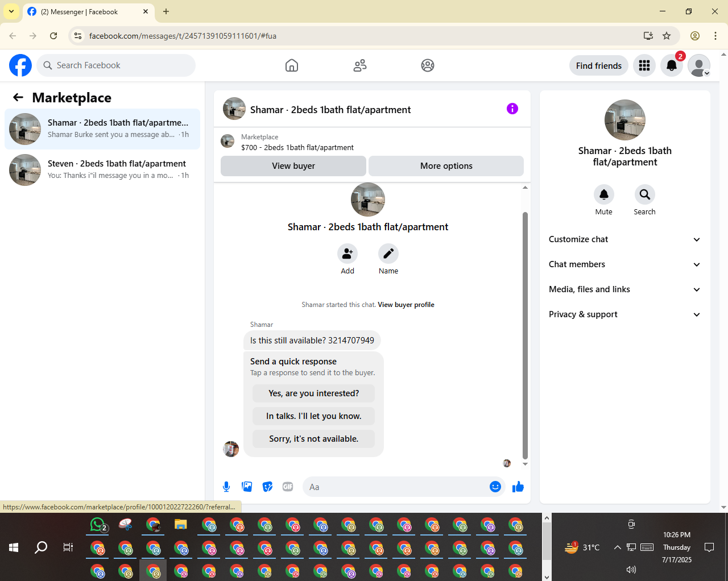Go back with Marketplace back arrow

[18, 98]
